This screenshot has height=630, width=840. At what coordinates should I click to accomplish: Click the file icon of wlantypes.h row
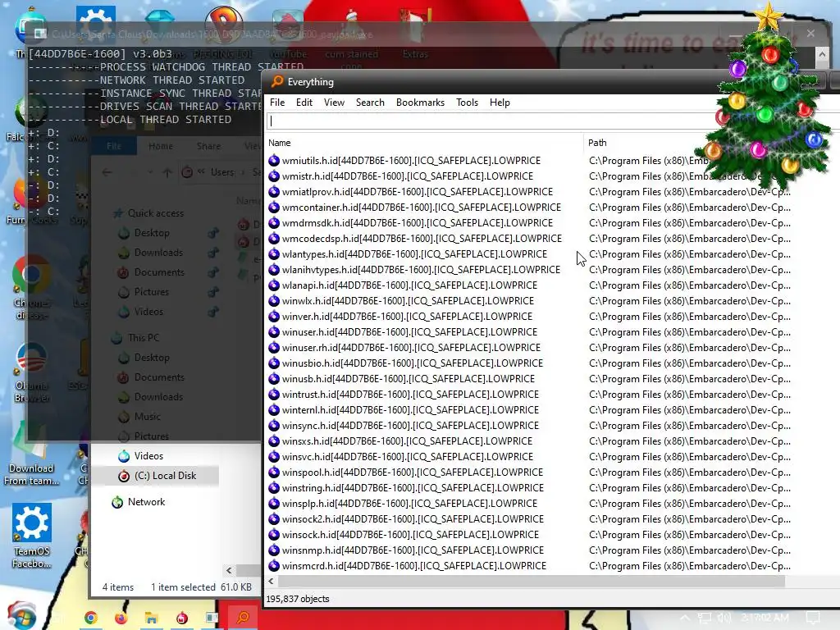click(x=274, y=253)
